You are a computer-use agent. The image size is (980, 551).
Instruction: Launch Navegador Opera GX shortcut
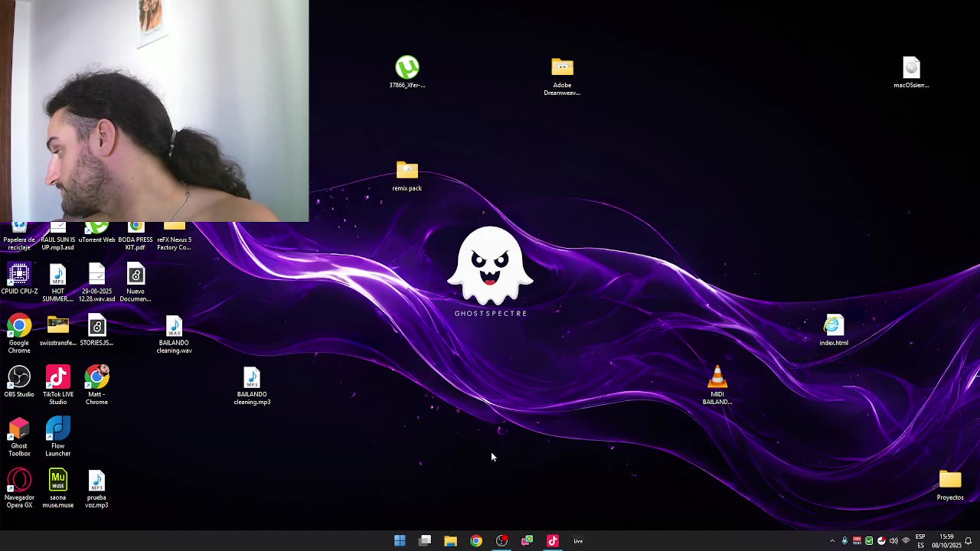click(x=19, y=489)
